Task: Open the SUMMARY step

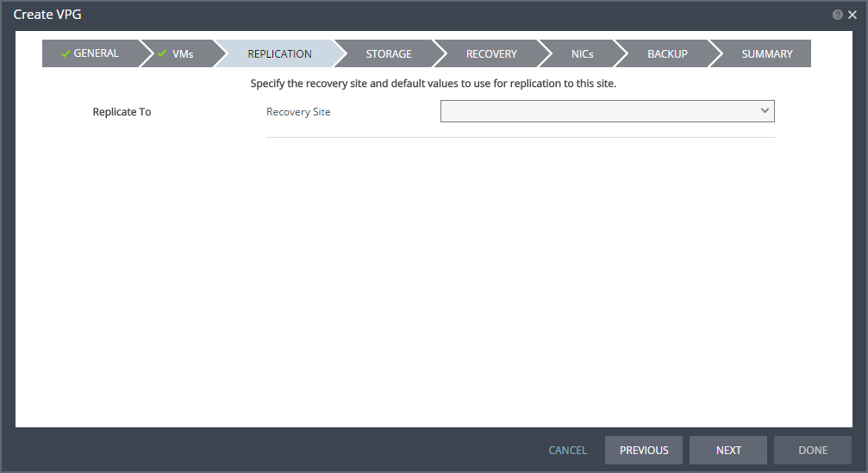Action: pos(766,53)
